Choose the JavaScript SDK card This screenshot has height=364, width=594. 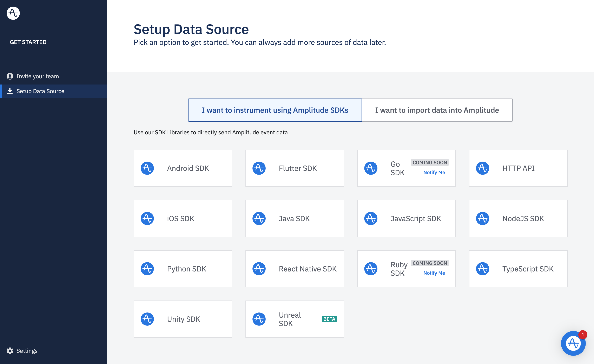tap(406, 218)
